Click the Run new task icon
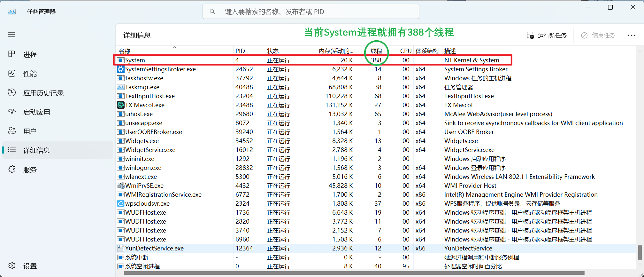 (530, 35)
